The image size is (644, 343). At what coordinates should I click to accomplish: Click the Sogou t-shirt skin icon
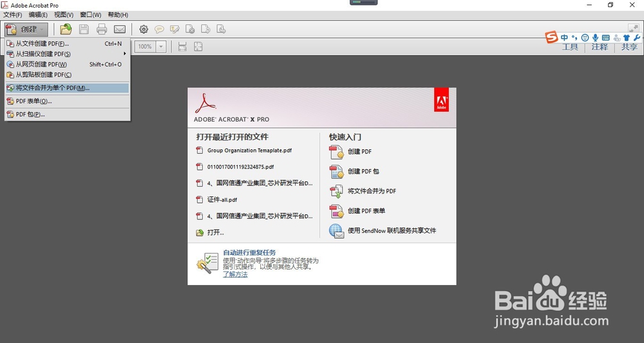(627, 38)
